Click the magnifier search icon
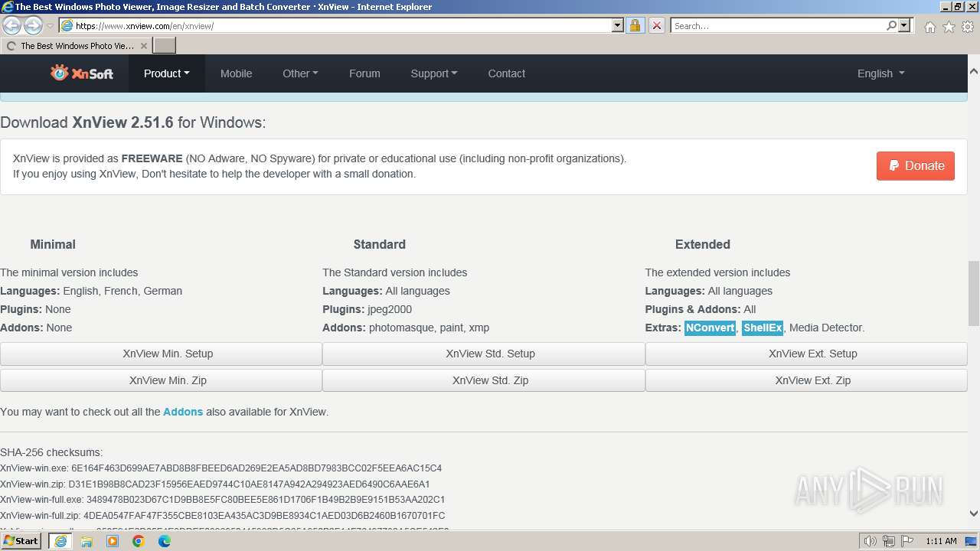The width and height of the screenshot is (980, 551). tap(891, 25)
